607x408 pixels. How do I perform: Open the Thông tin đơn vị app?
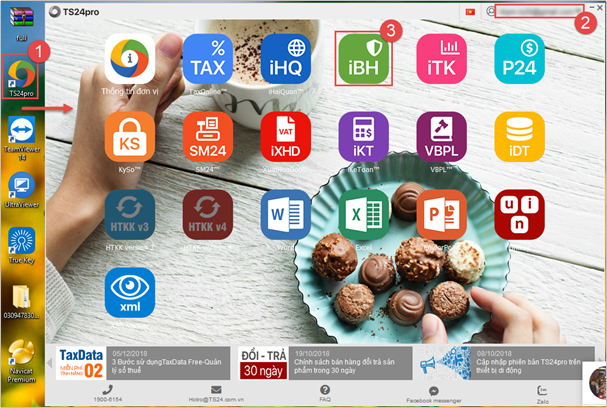(130, 59)
